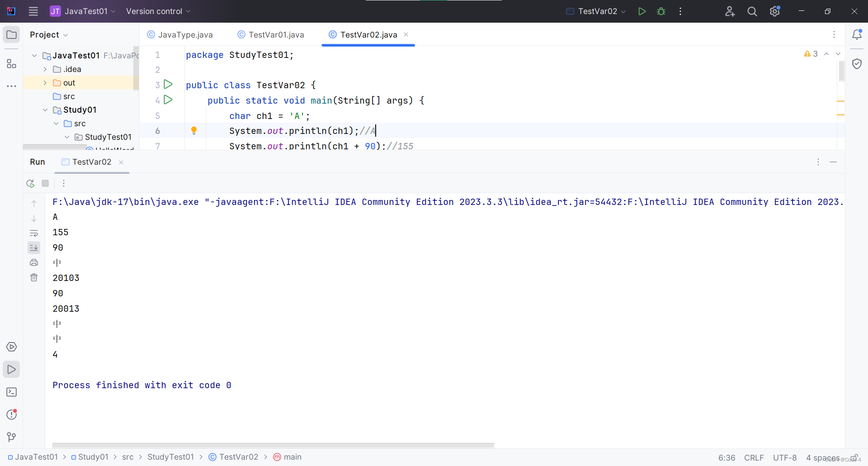Screen dimensions: 868x466
Task: Open IDE settings gear
Action: point(775,11)
